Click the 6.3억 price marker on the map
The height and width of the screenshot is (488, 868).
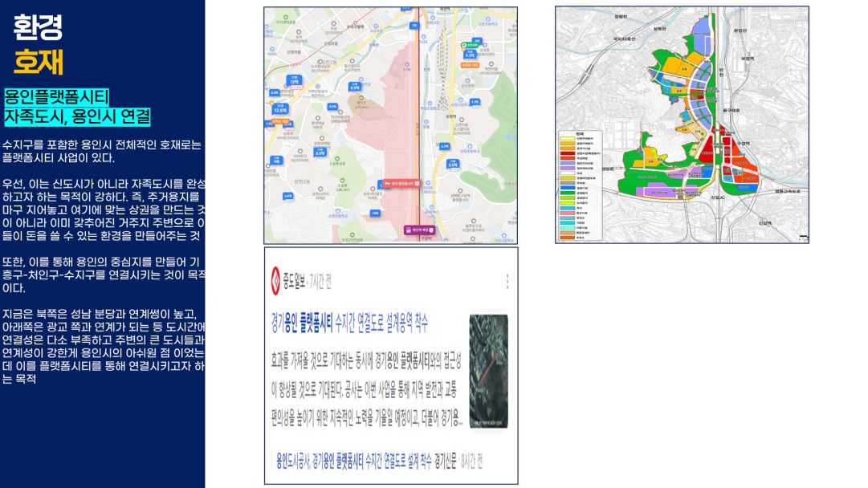[x=445, y=147]
